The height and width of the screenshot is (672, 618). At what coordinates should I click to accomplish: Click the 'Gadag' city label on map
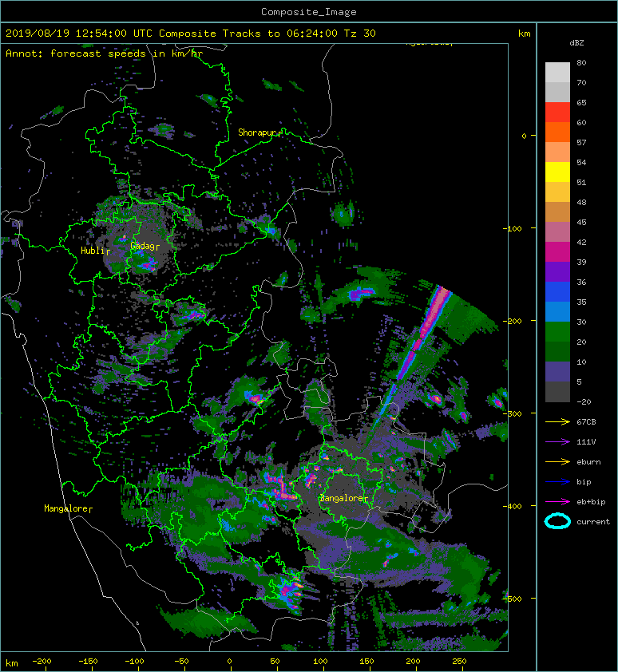142,246
